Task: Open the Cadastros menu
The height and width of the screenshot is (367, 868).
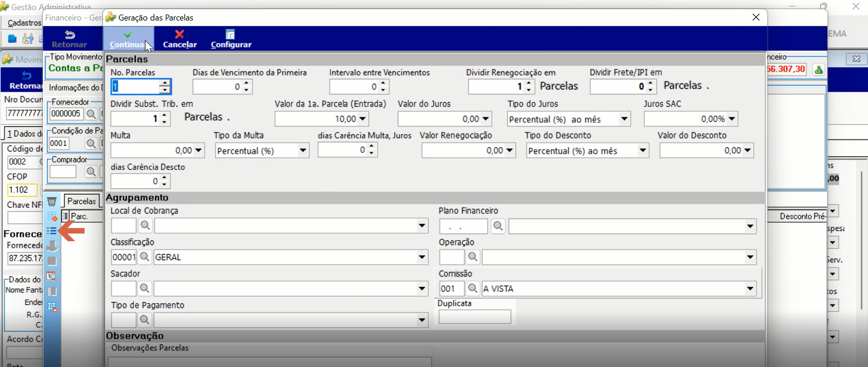Action: [x=24, y=23]
